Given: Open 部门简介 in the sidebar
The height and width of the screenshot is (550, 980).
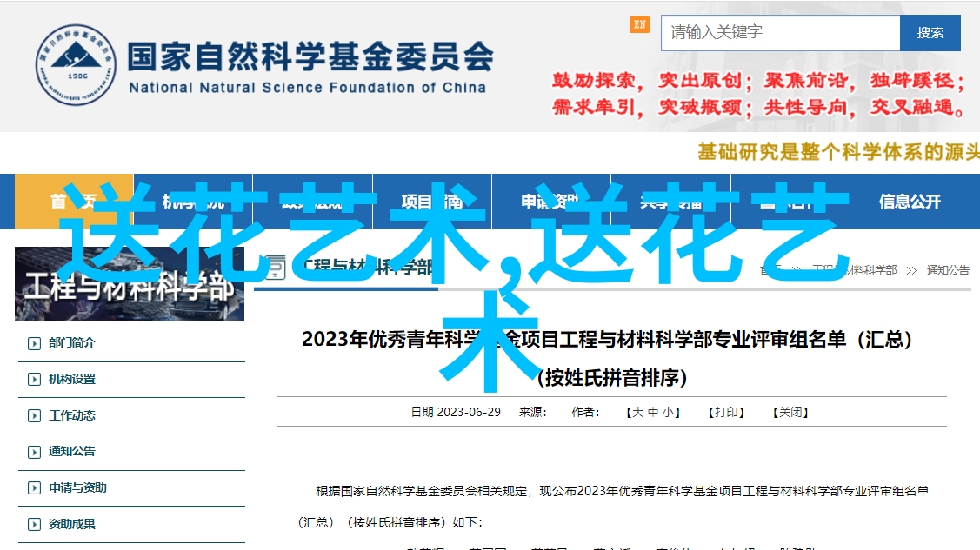Looking at the screenshot, I should click(x=72, y=342).
